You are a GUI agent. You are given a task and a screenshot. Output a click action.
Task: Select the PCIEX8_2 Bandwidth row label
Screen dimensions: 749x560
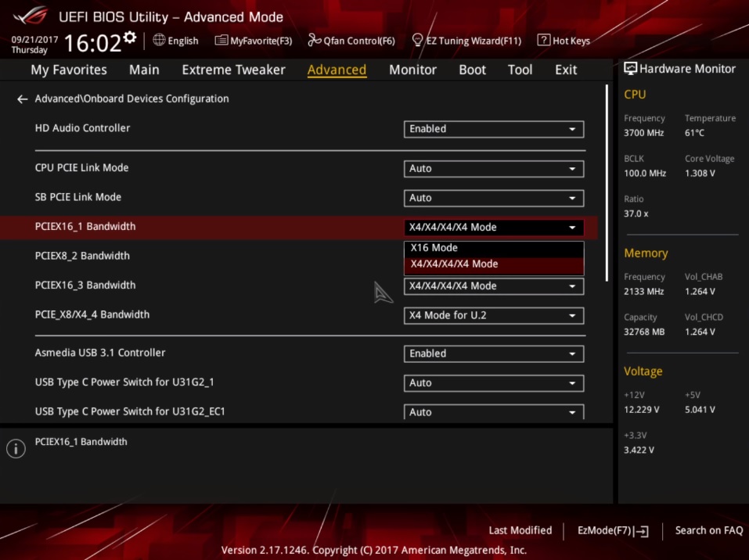pos(82,256)
